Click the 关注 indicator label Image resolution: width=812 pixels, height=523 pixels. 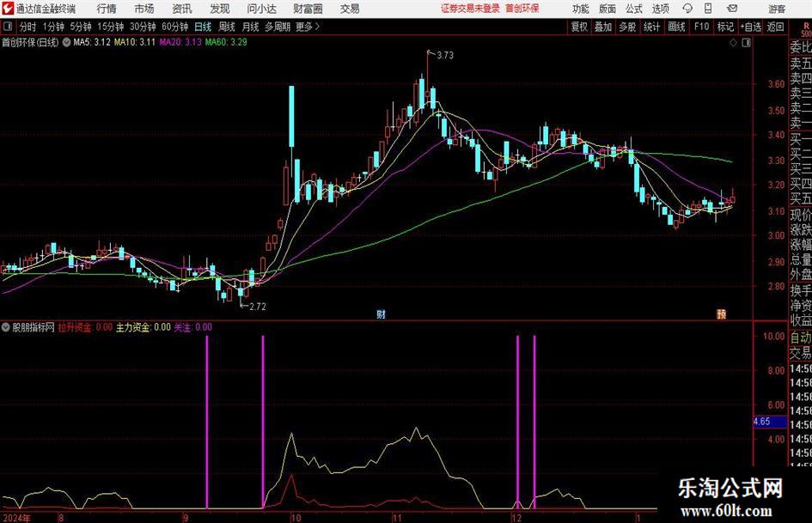coord(192,327)
